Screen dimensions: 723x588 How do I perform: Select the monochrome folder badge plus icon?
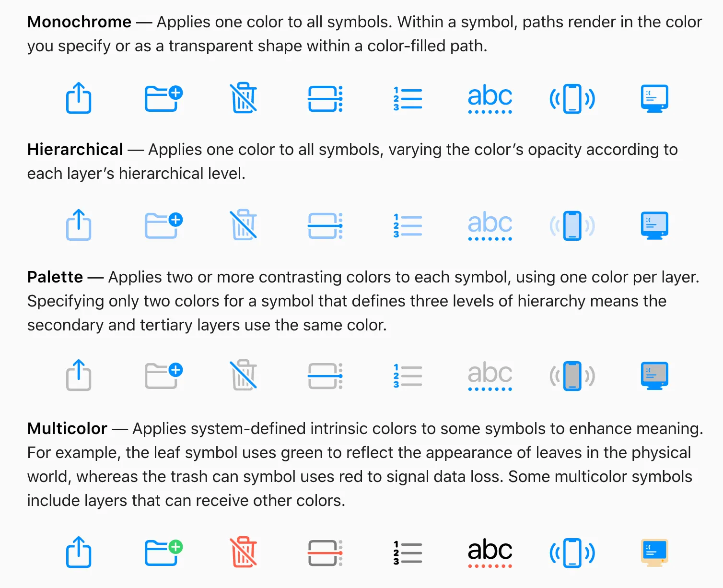[164, 98]
